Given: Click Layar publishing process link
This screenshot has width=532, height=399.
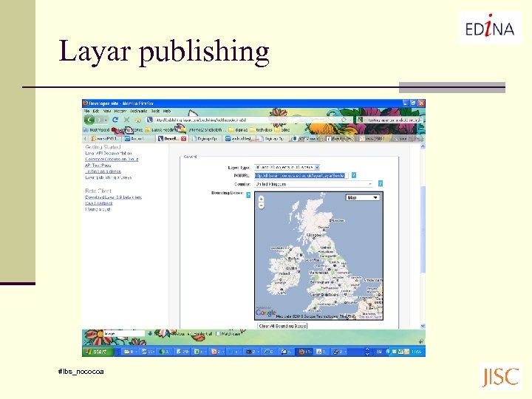Looking at the screenshot, I should (x=108, y=177).
